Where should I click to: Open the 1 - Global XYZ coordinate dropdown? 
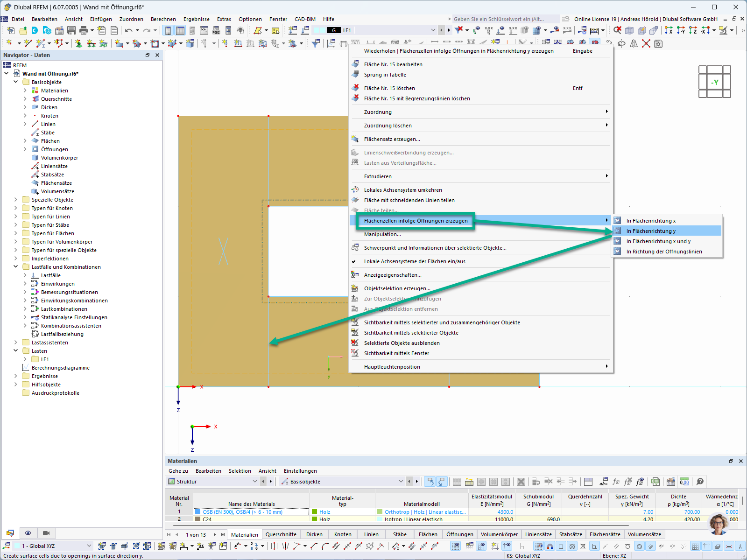[x=89, y=546]
